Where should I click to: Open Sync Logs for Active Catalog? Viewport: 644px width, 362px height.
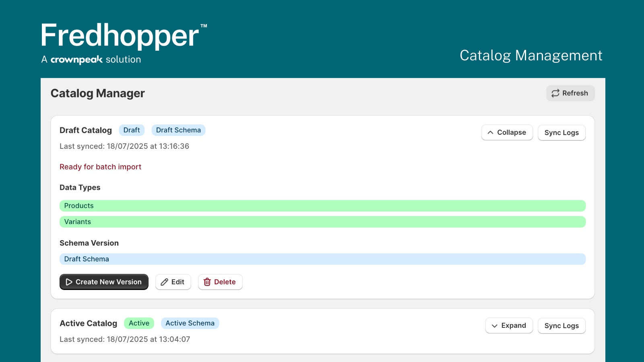click(561, 325)
